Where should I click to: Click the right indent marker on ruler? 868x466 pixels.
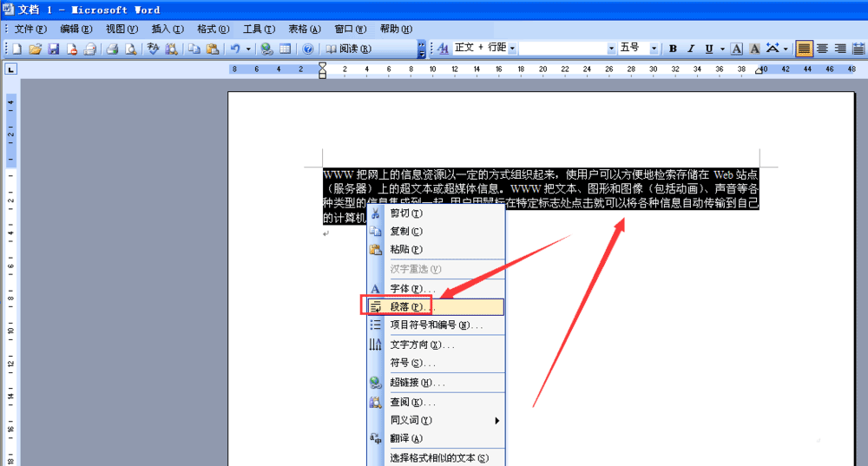[759, 70]
